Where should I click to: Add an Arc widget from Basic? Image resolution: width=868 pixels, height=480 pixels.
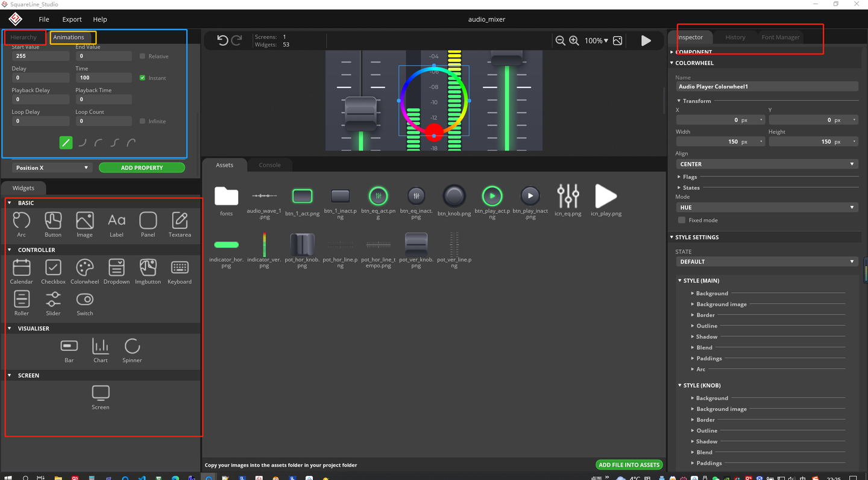[21, 221]
